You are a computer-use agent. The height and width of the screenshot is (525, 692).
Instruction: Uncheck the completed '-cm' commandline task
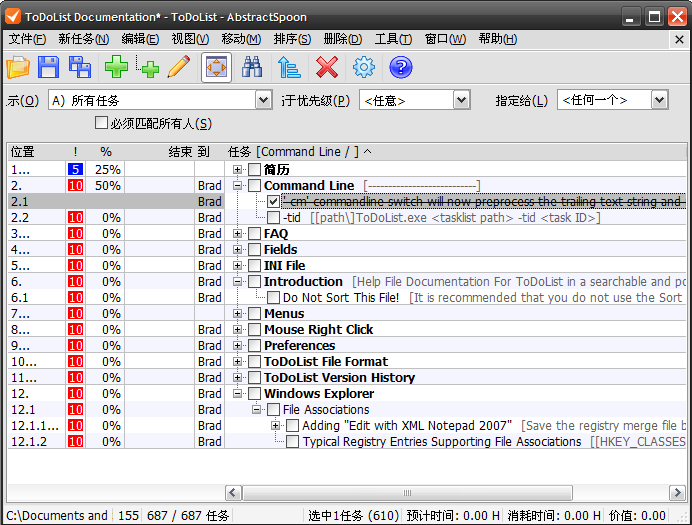(x=274, y=202)
